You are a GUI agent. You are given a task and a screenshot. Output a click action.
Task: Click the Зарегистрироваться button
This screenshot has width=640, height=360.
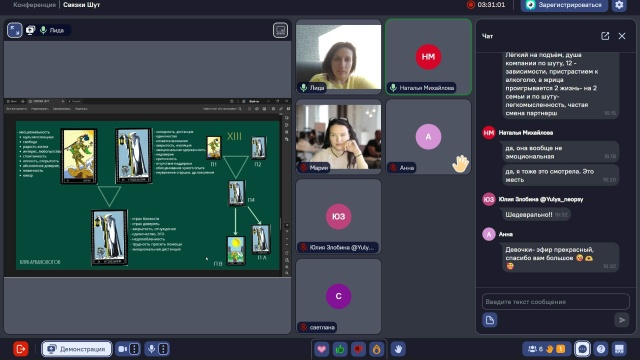point(564,5)
